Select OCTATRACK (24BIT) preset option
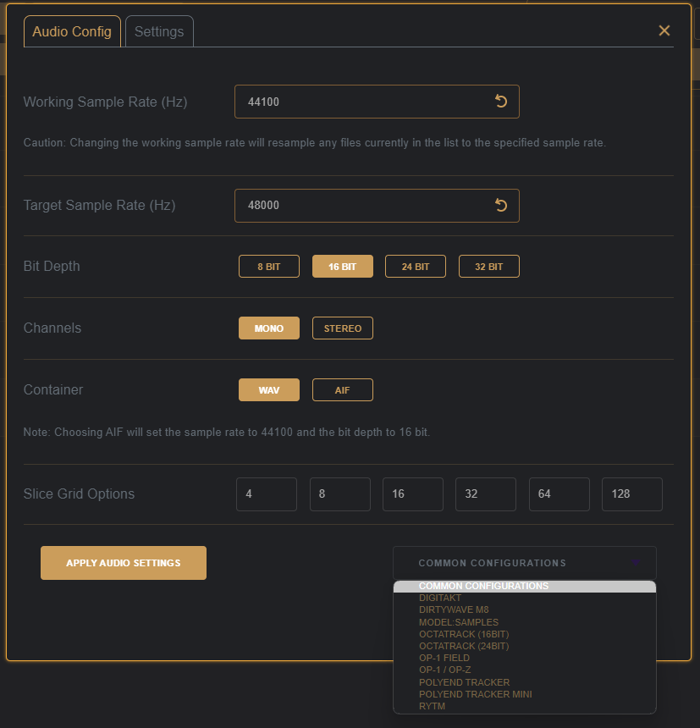This screenshot has height=728, width=700. pyautogui.click(x=464, y=646)
